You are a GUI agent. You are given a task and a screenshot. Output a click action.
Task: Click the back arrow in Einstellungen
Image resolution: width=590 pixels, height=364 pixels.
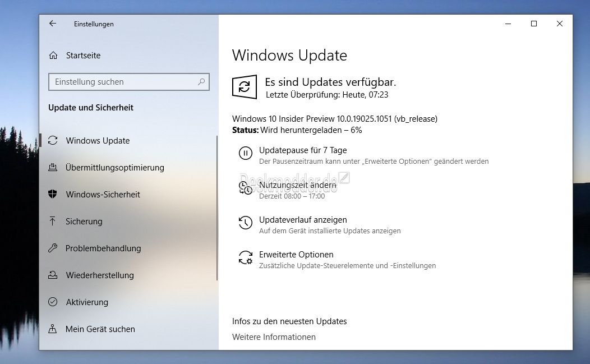tap(53, 24)
